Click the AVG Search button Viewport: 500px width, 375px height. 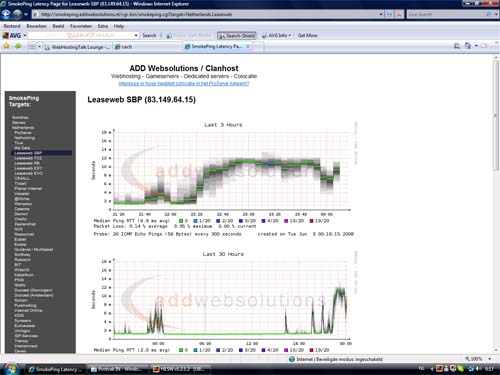pos(149,35)
